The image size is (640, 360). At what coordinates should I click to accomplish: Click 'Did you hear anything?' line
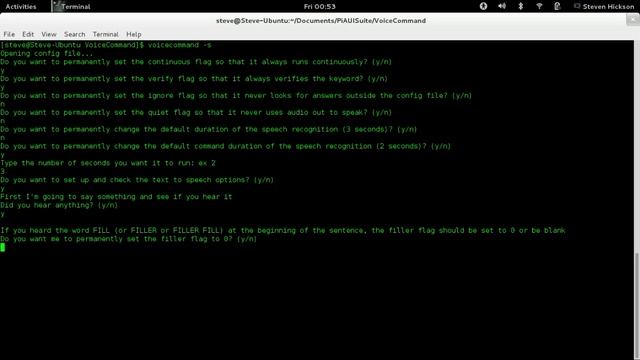click(59, 205)
